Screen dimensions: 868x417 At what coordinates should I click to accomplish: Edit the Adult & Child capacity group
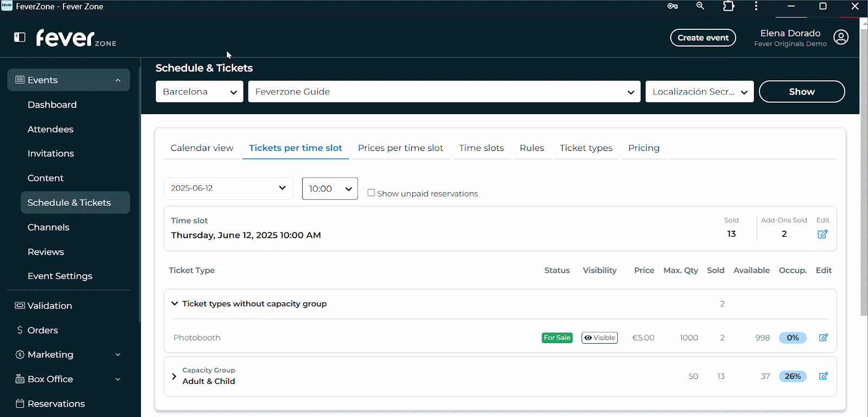[823, 376]
